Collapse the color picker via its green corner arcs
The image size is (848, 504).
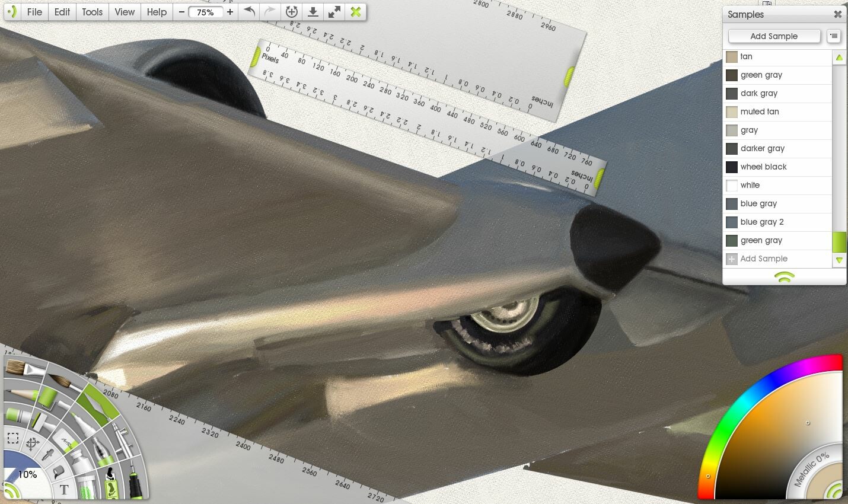click(835, 491)
